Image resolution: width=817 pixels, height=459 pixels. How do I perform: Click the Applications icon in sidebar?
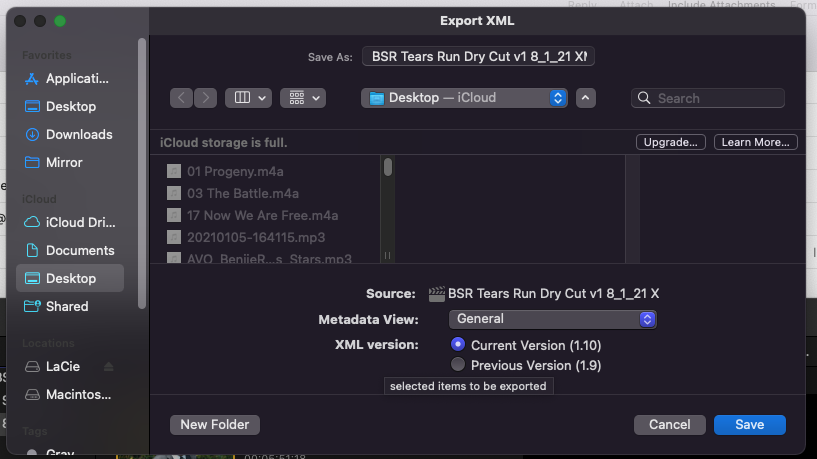31,79
